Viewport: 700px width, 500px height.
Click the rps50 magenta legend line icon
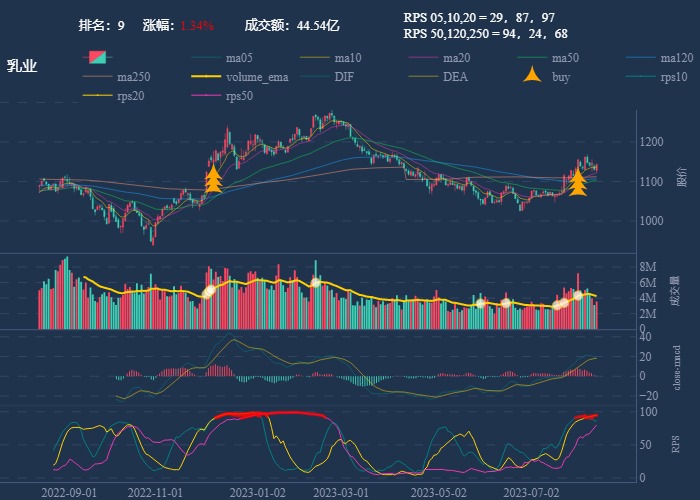tap(205, 96)
